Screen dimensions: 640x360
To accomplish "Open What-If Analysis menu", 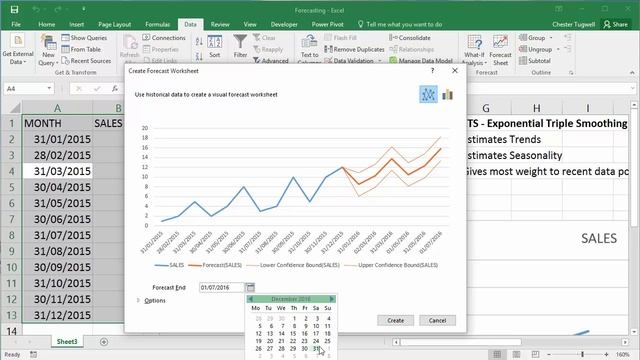I will [x=475, y=50].
